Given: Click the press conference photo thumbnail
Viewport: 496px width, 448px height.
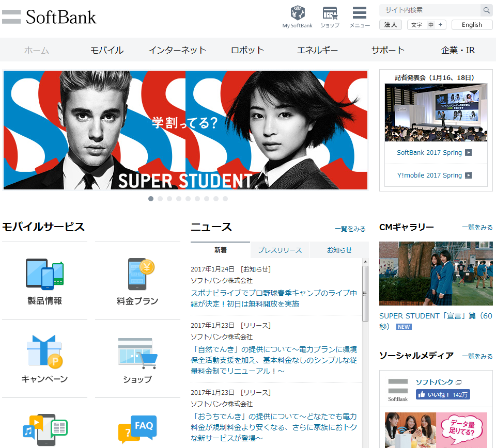Looking at the screenshot, I should coord(436,113).
